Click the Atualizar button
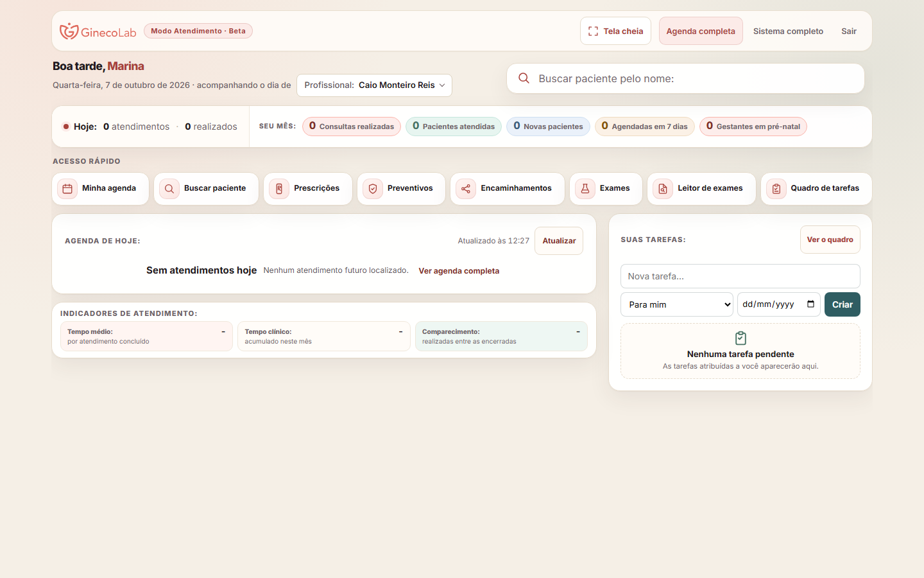The image size is (924, 578). [559, 241]
